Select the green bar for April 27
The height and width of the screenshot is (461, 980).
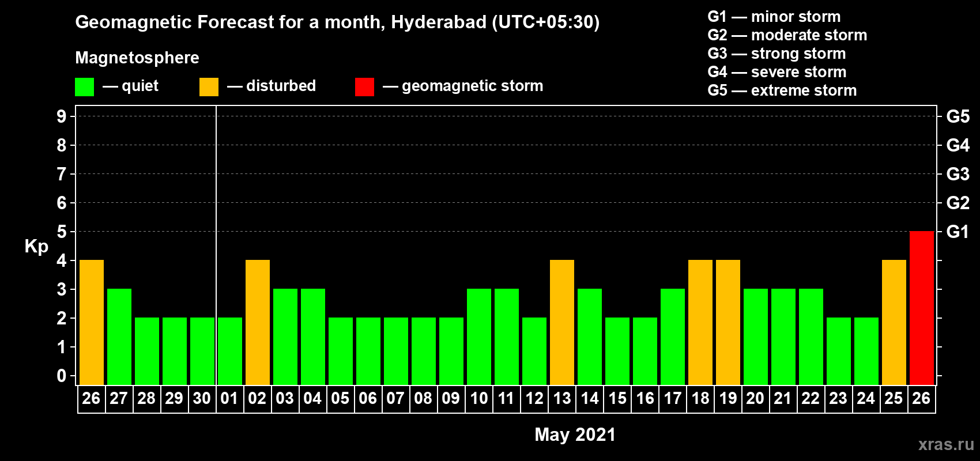(x=119, y=337)
